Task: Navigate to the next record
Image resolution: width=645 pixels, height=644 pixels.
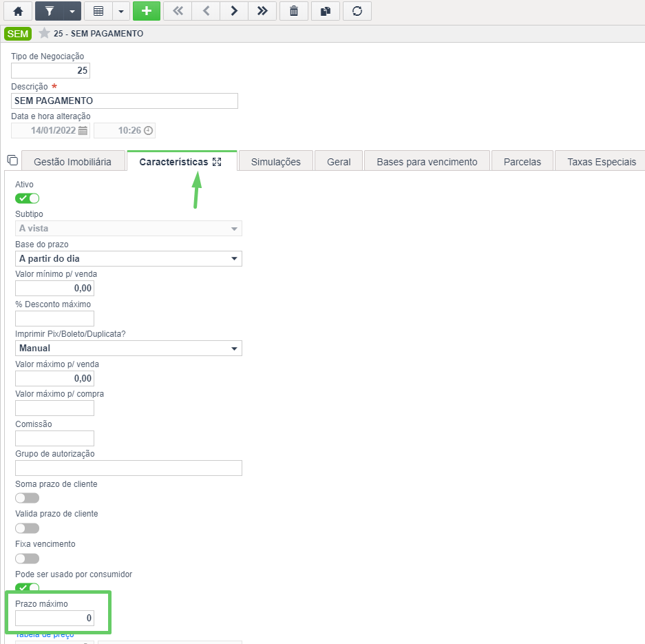Action: pyautogui.click(x=234, y=11)
